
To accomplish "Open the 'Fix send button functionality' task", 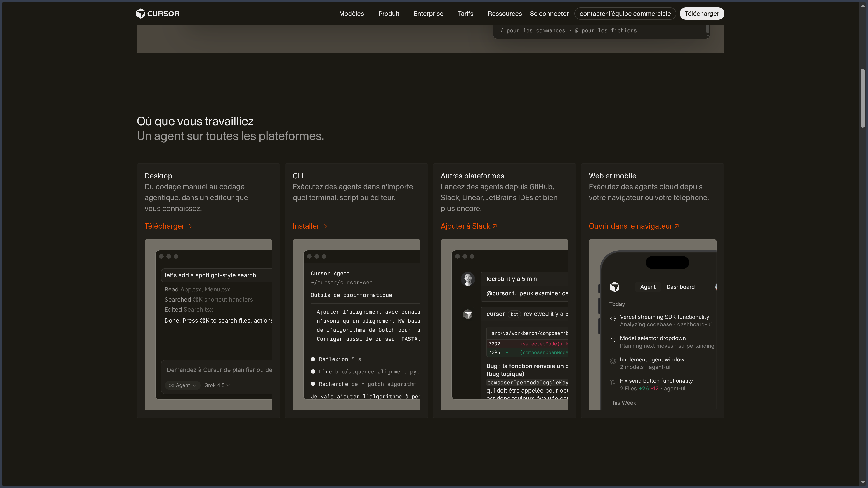I will click(x=663, y=384).
